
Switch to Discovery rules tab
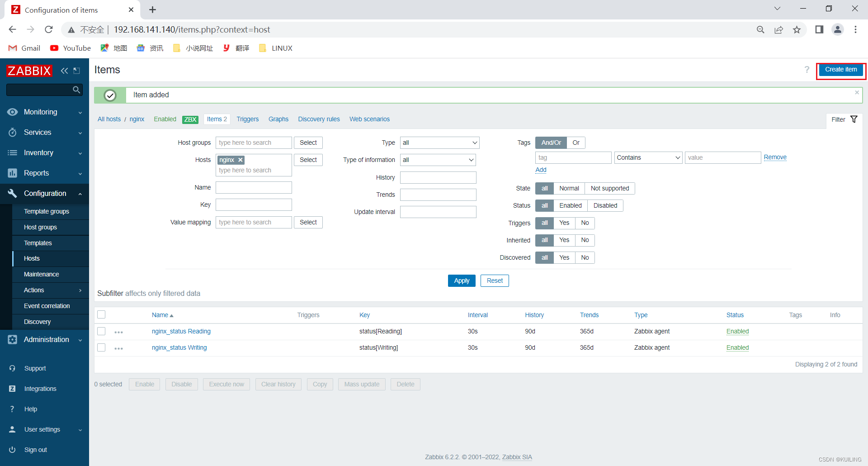pyautogui.click(x=319, y=119)
